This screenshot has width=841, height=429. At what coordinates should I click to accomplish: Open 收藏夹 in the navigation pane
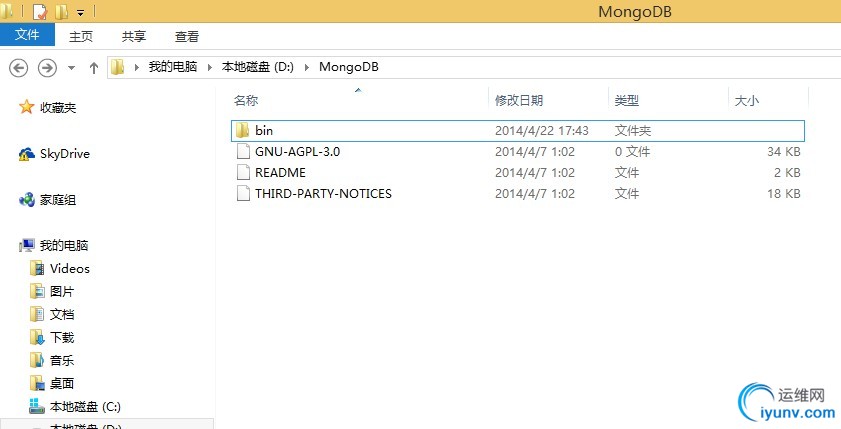[58, 108]
